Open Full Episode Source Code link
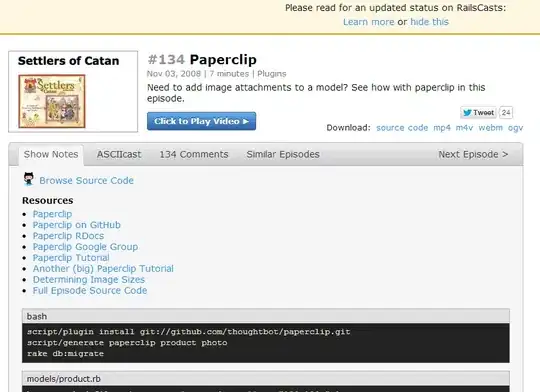The height and width of the screenshot is (392, 540). (90, 291)
